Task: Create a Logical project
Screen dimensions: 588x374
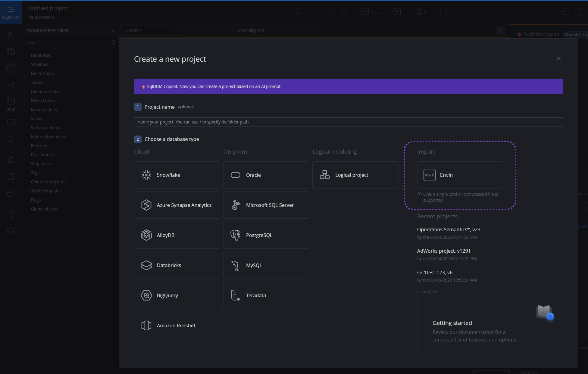Action: click(355, 175)
